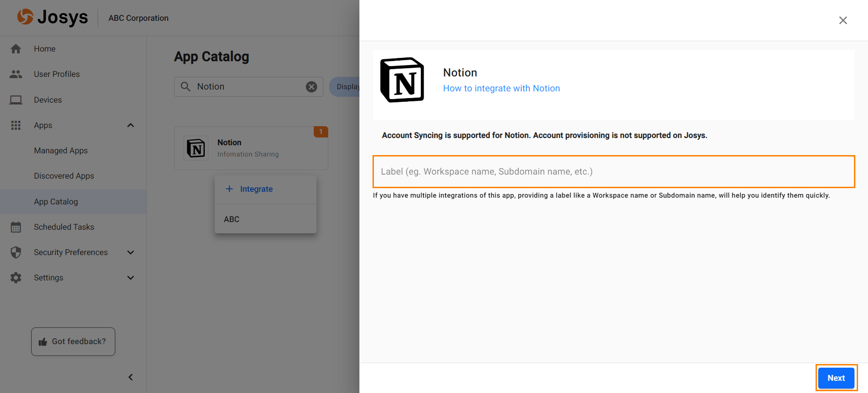The width and height of the screenshot is (868, 393).
Task: Click the Notion app card title
Action: click(229, 142)
